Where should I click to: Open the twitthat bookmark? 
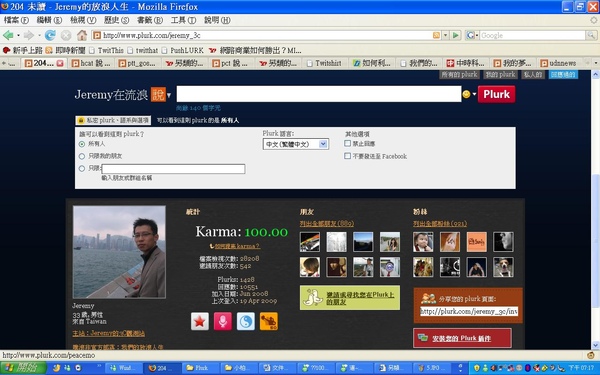[x=142, y=50]
